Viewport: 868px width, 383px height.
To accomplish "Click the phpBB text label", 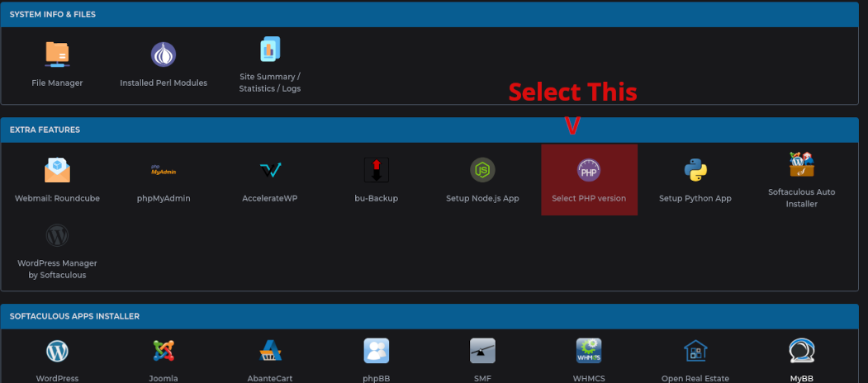I will tap(377, 379).
